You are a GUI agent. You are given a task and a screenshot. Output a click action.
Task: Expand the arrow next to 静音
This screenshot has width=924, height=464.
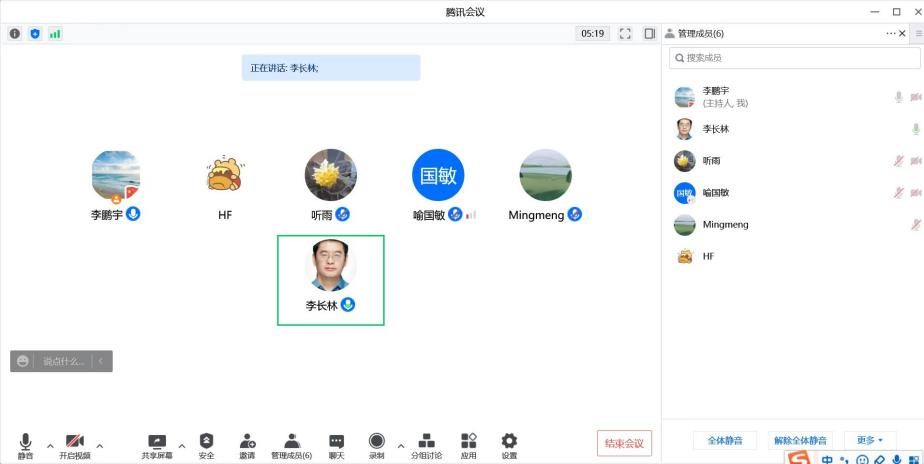click(50, 445)
